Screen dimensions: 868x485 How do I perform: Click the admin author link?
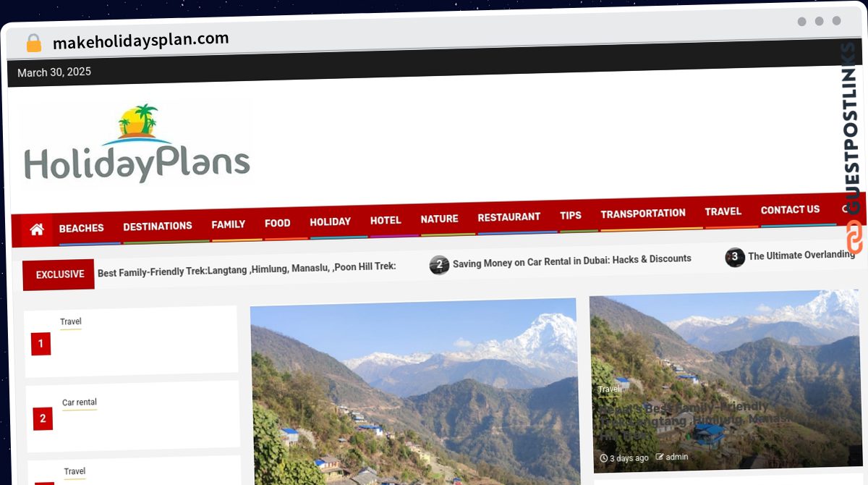pyautogui.click(x=677, y=457)
